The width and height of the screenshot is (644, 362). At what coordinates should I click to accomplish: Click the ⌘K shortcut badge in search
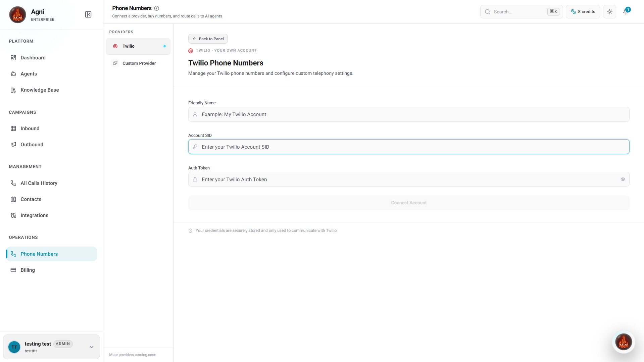553,12
